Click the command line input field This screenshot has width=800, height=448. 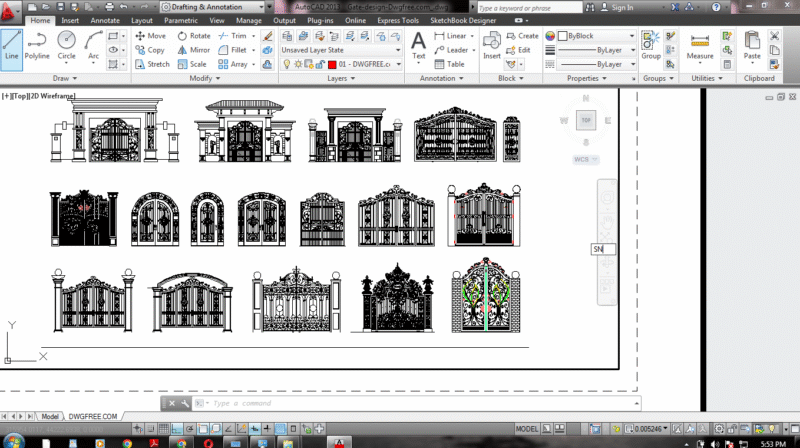click(x=418, y=403)
